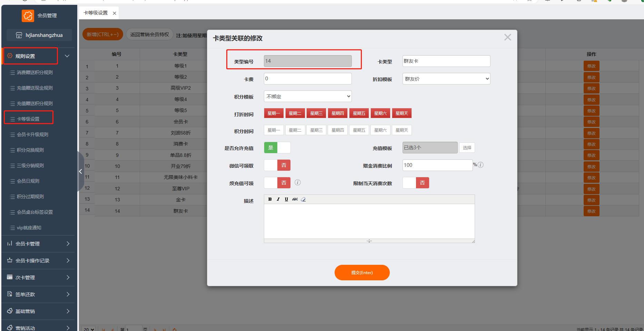
Task: Click the 会员管理 logo icon
Action: [x=28, y=16]
